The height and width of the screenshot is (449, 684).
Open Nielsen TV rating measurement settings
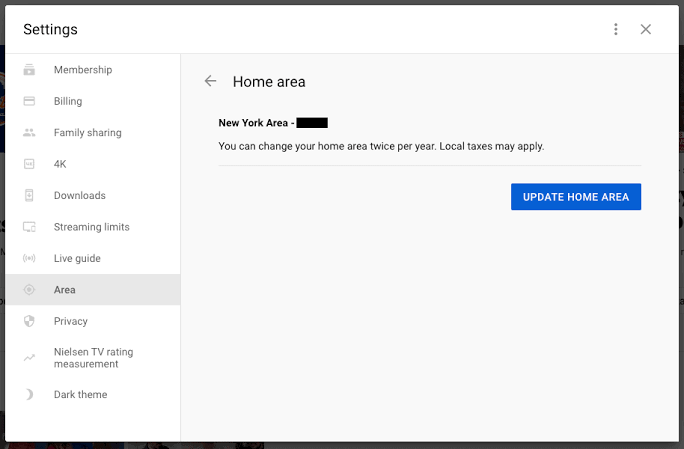point(93,358)
